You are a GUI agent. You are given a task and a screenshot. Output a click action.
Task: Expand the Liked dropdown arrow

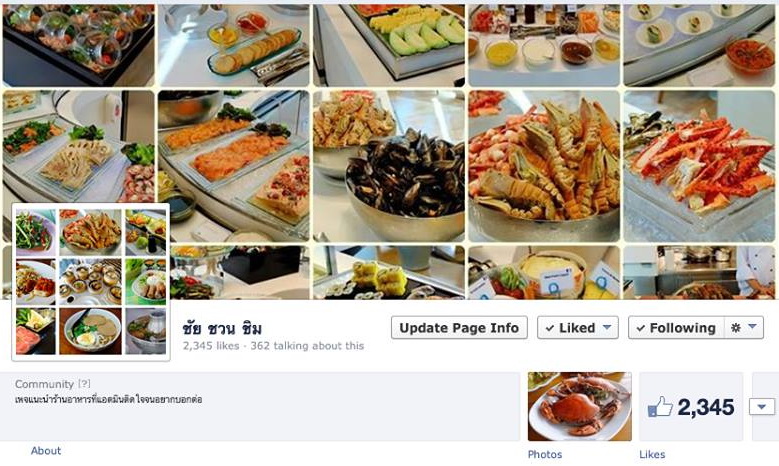[x=607, y=327]
